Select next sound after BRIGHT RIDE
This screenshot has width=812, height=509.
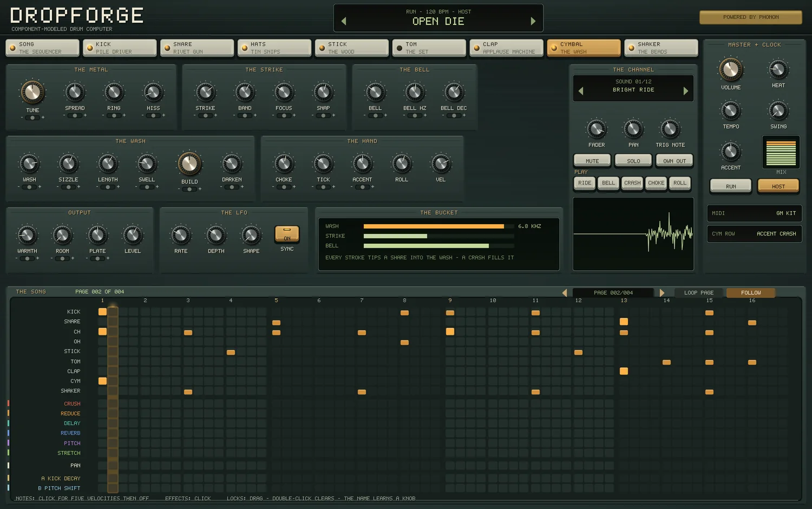pyautogui.click(x=686, y=91)
